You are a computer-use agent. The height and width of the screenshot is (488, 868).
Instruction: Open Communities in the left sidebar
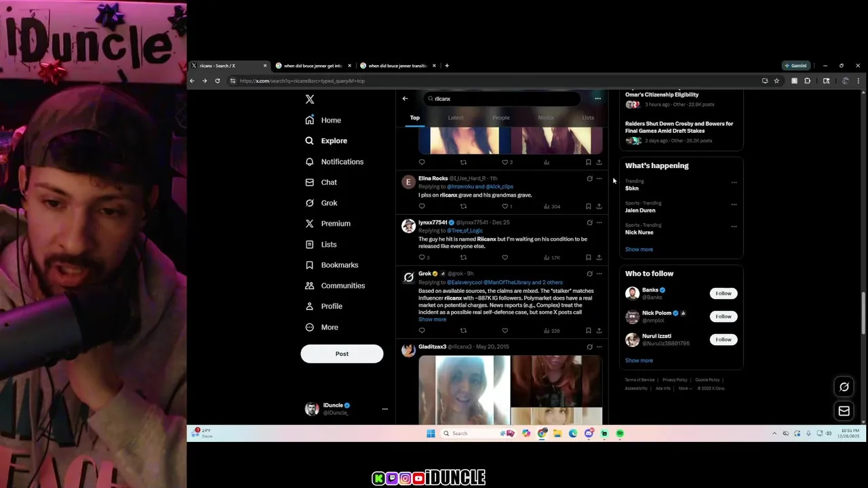tap(335, 285)
